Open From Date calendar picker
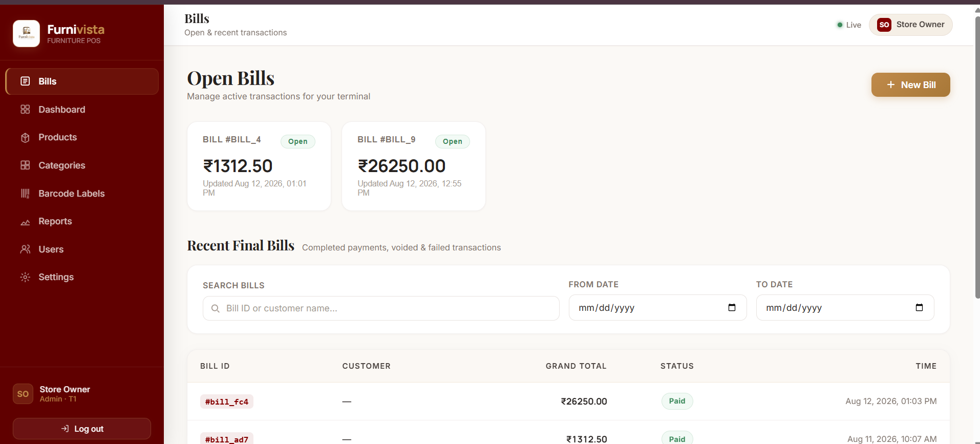The width and height of the screenshot is (980, 444). point(732,307)
